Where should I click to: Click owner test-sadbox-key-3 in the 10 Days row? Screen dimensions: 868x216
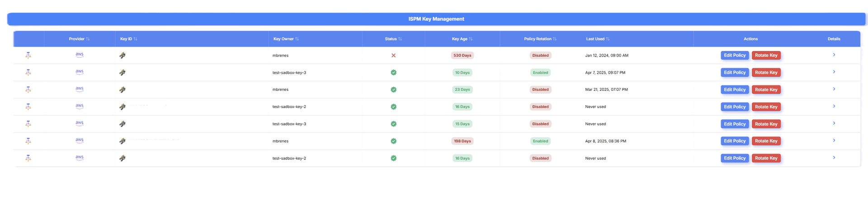point(289,72)
